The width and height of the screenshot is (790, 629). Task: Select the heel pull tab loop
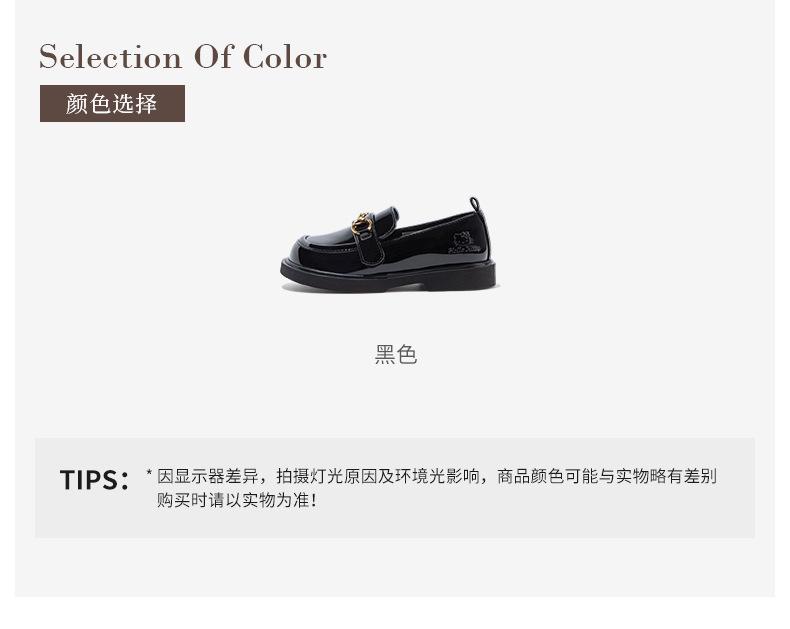click(475, 204)
